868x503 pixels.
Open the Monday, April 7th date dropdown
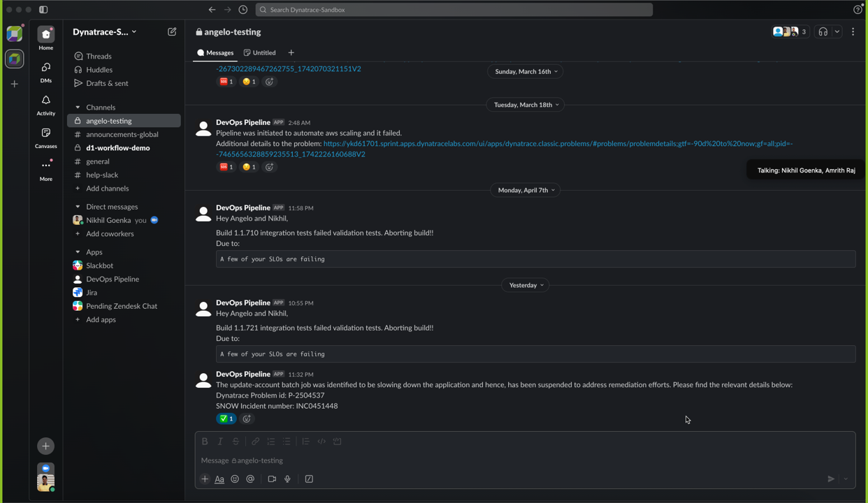(526, 190)
